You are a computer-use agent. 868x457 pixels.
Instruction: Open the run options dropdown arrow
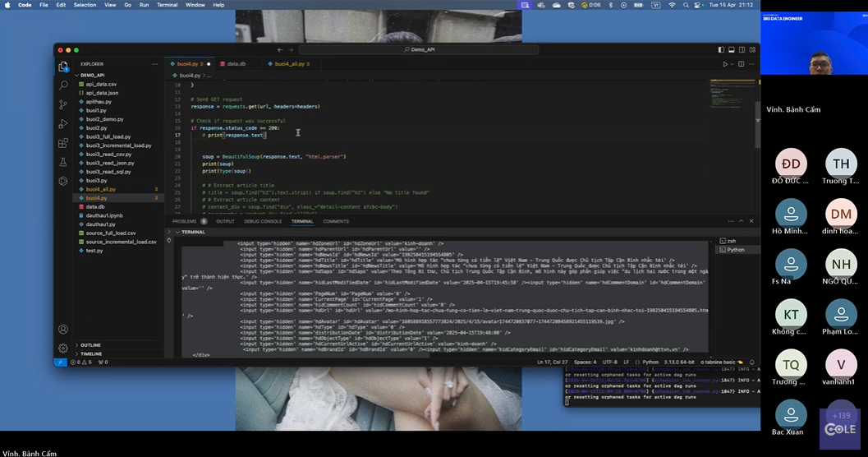732,64
